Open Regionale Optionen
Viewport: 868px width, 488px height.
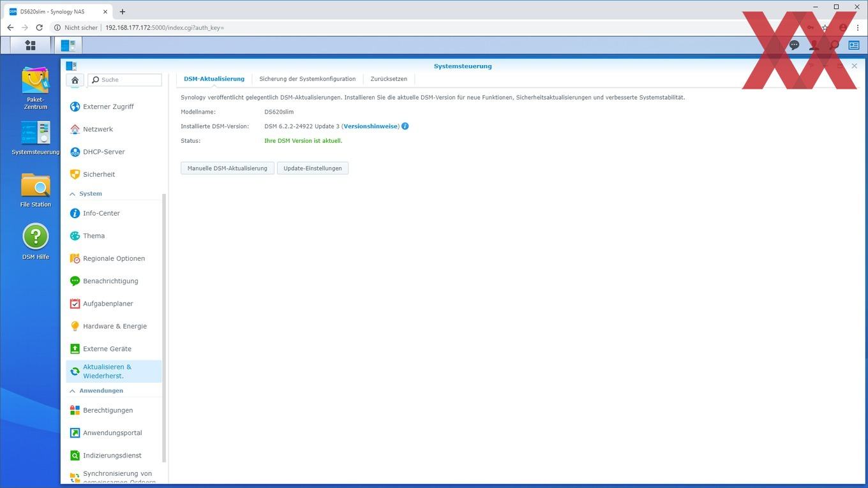(114, 258)
